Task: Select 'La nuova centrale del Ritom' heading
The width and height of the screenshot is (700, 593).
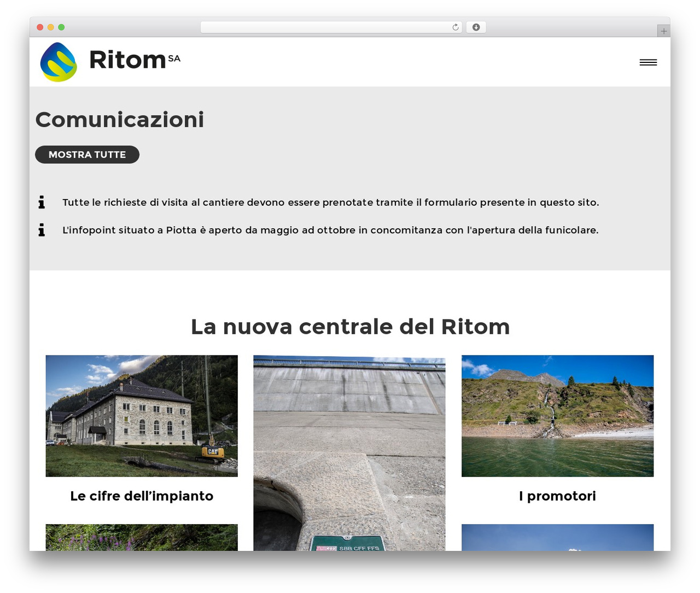Action: pos(350,327)
